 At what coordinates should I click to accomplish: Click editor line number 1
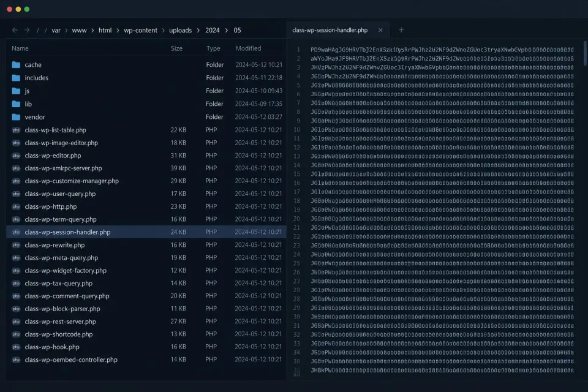298,50
